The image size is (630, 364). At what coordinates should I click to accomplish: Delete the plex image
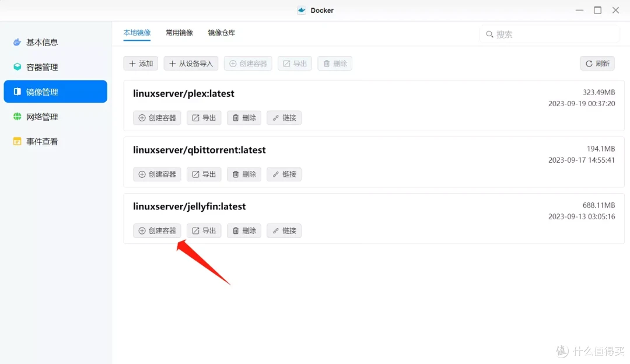[244, 118]
